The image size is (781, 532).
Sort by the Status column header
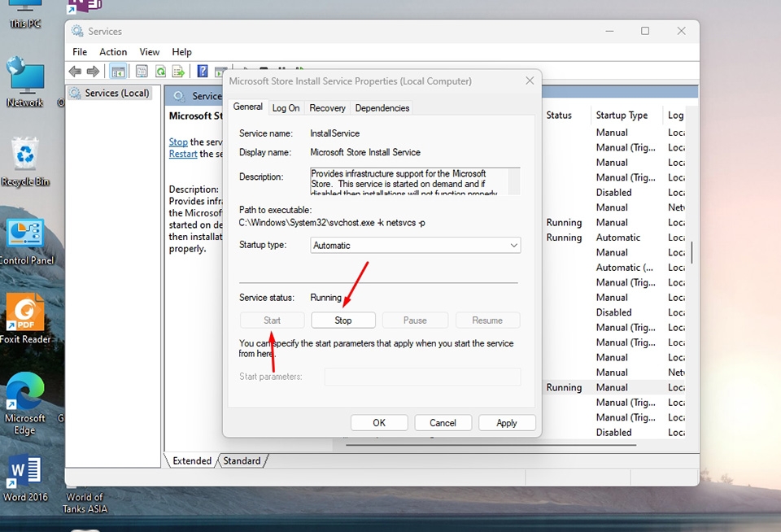point(559,115)
